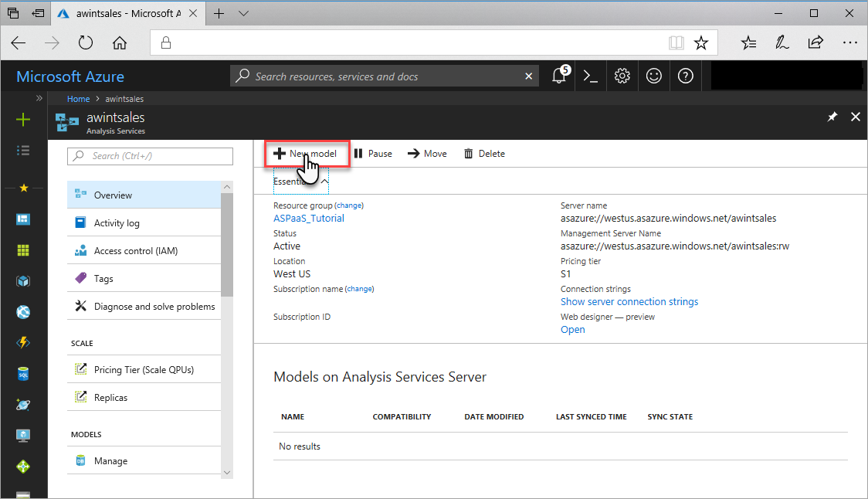
Task: Send feedback via the smiley icon
Action: pos(653,76)
